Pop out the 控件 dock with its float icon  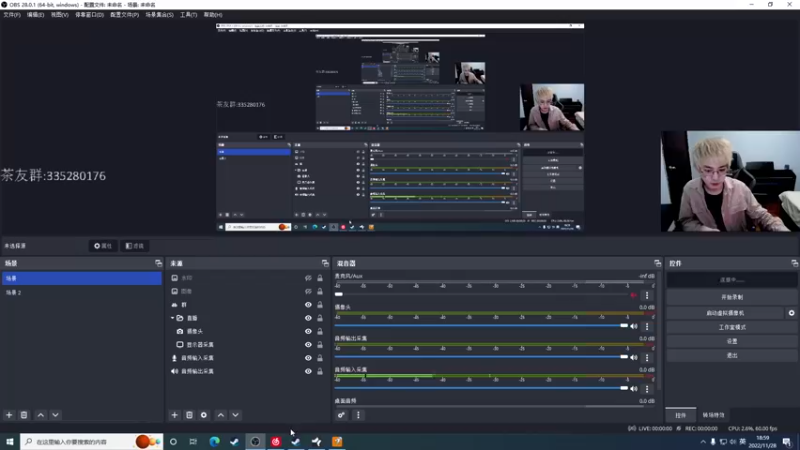coord(794,263)
